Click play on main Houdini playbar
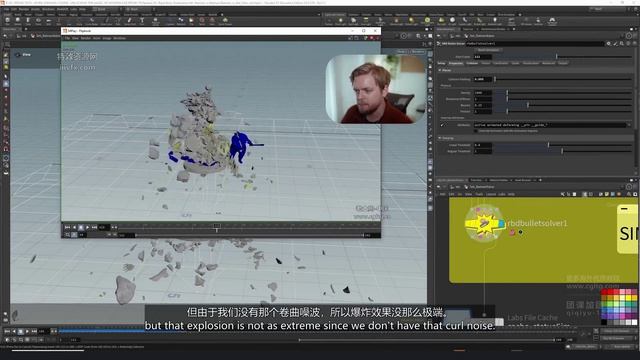Image resolution: width=640 pixels, height=360 pixels. 27,331
